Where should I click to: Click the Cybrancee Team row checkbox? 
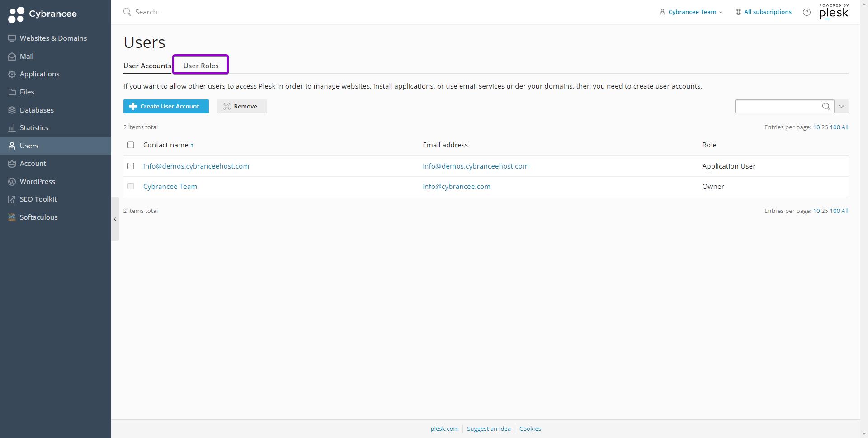click(x=131, y=187)
